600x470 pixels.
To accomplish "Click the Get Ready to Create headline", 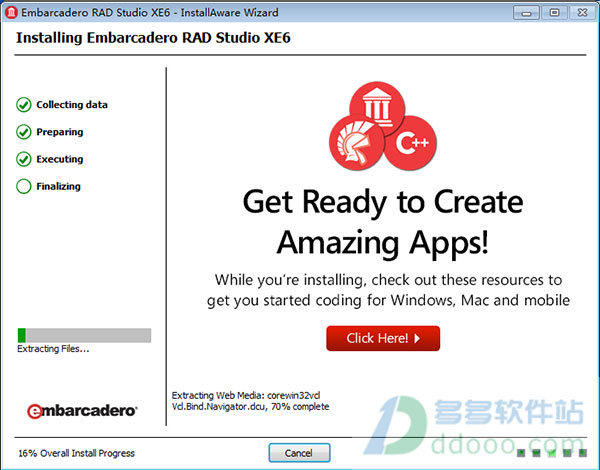I will (x=383, y=202).
